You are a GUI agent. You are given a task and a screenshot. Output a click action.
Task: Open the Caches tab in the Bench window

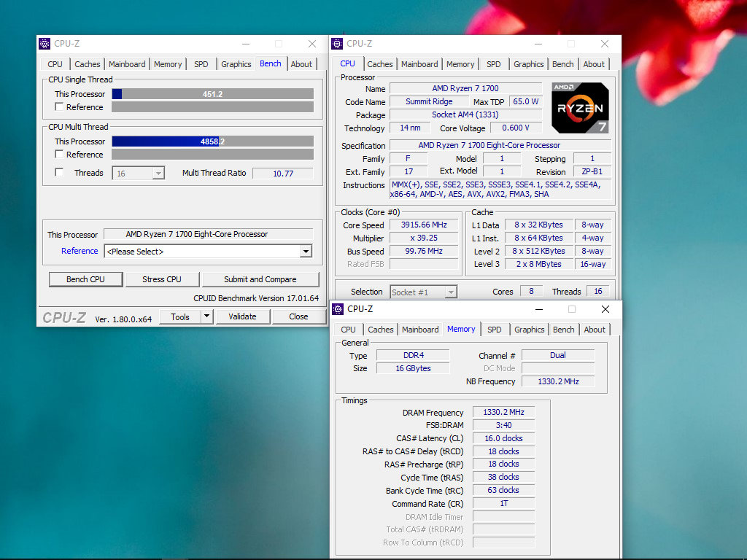(88, 64)
